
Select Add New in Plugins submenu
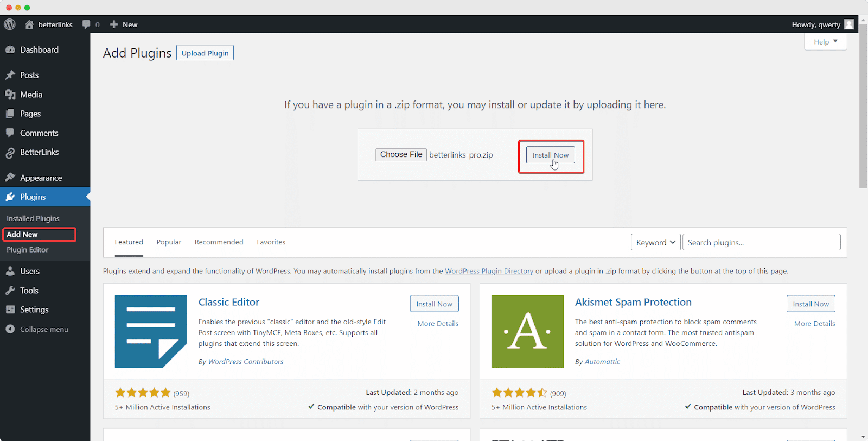point(22,234)
